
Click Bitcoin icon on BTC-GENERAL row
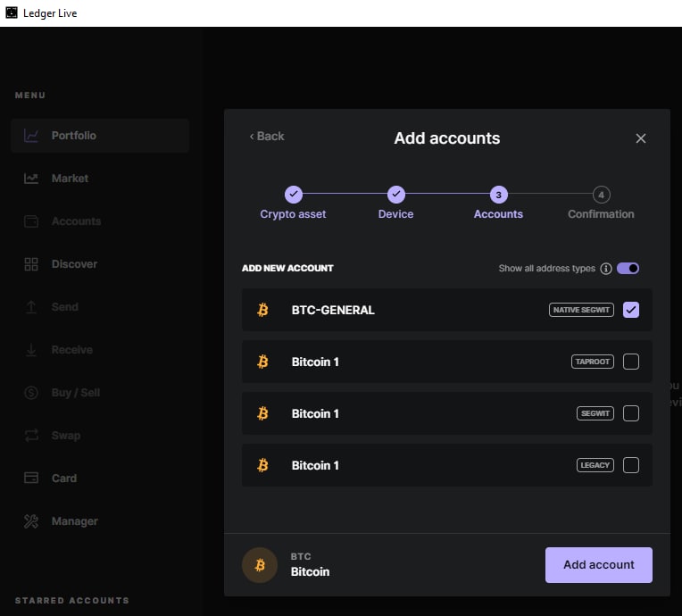[x=262, y=310]
